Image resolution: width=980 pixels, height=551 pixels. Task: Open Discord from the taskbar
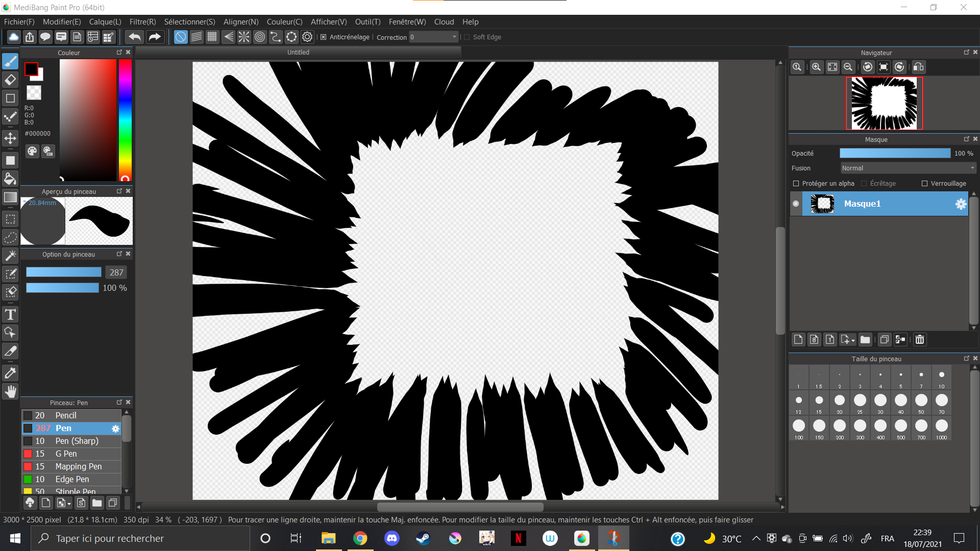pos(391,539)
